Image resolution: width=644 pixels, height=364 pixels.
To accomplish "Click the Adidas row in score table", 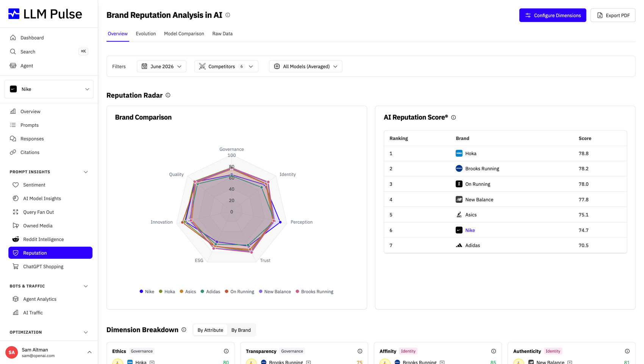I will tap(505, 245).
